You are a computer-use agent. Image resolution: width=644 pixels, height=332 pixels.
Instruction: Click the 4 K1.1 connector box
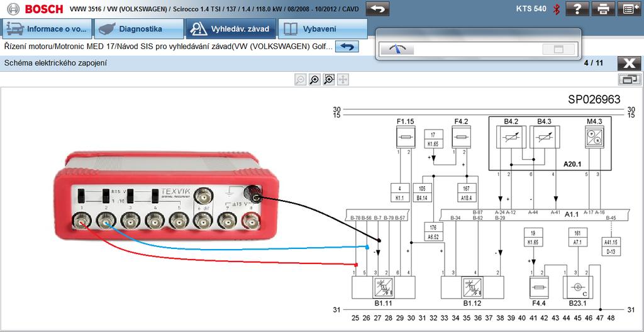coord(400,194)
